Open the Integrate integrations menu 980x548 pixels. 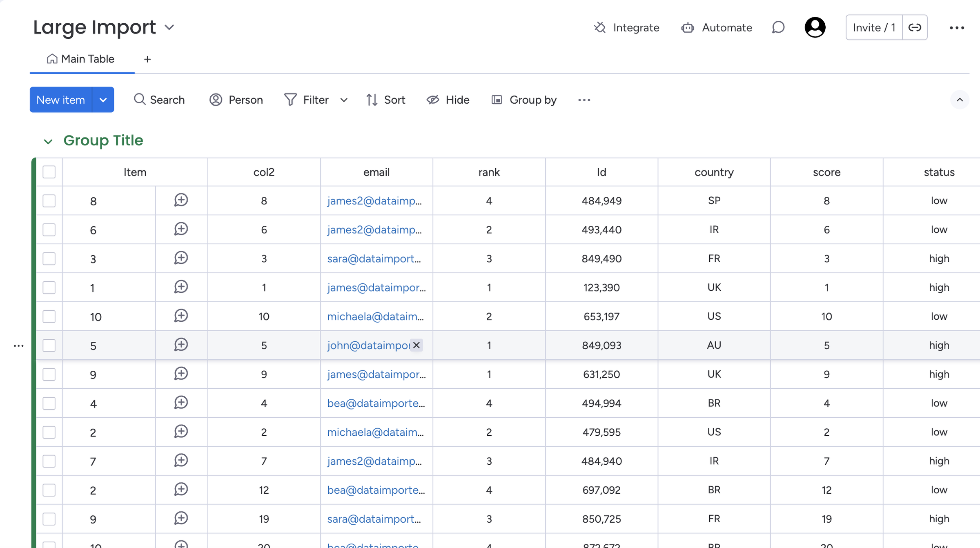pos(626,27)
